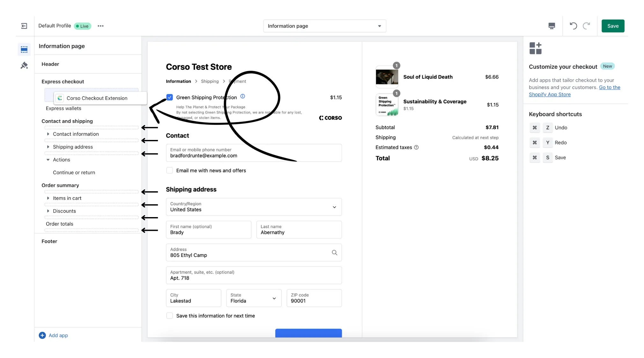Click the Green Shipping Protection product thumbnail
The image size is (644, 358).
click(387, 105)
